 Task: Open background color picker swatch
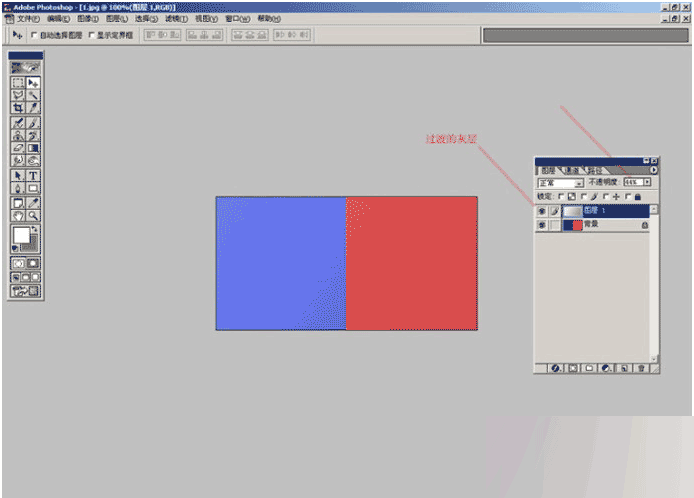[x=33, y=246]
